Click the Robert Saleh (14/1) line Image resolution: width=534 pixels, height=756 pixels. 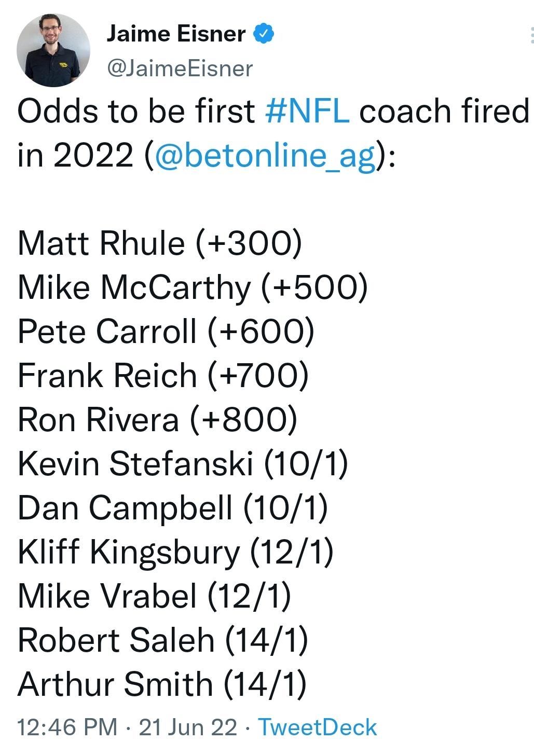pyautogui.click(x=163, y=640)
